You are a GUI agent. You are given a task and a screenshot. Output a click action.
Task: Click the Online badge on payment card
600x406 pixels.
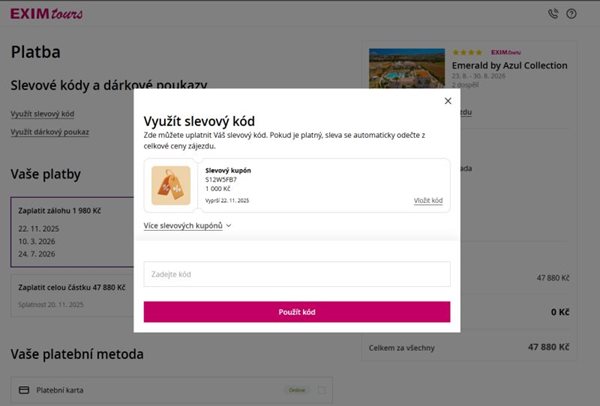(297, 390)
